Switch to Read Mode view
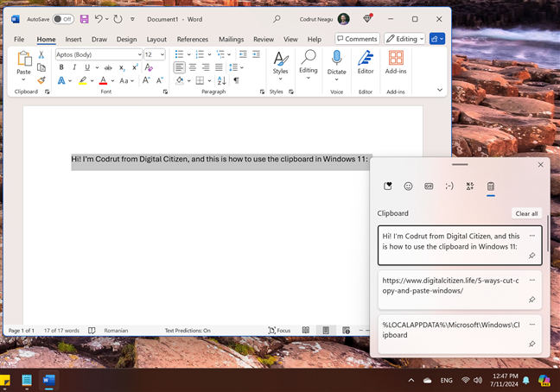560x392 pixels. (x=306, y=331)
